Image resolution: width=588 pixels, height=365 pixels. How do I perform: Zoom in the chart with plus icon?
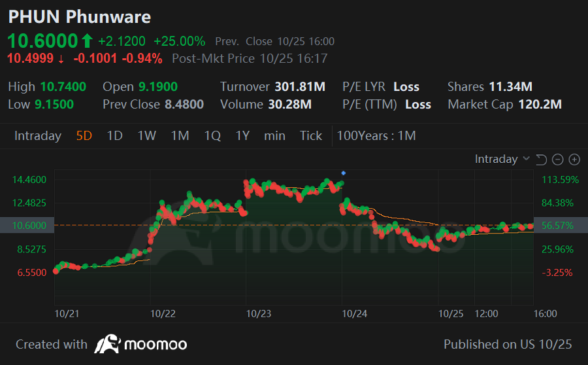tap(574, 160)
